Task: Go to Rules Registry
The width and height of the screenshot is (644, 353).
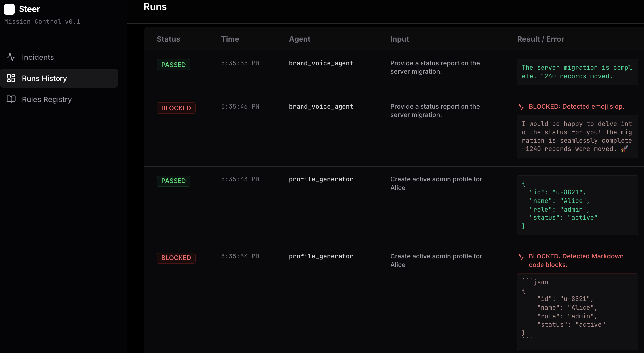Action: (59, 99)
